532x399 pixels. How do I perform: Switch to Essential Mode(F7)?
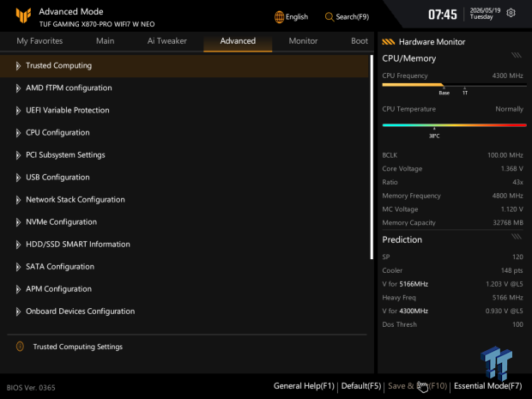pos(488,386)
